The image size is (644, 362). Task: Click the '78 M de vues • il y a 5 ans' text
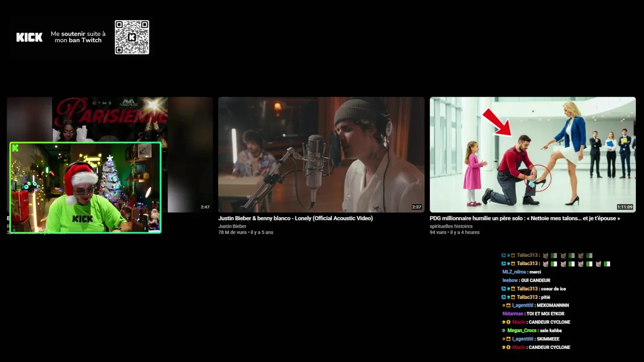(x=246, y=232)
